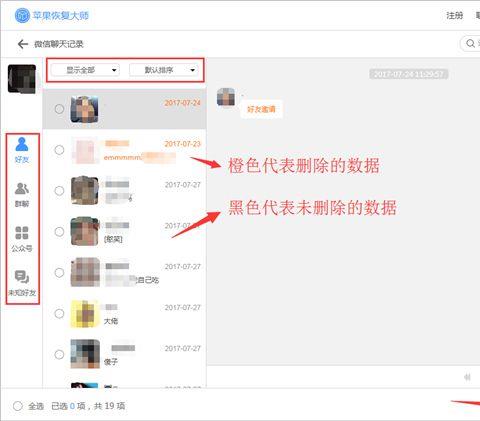Open the 显示全部 filter dropdown
The height and width of the screenshot is (421, 480).
coord(85,70)
